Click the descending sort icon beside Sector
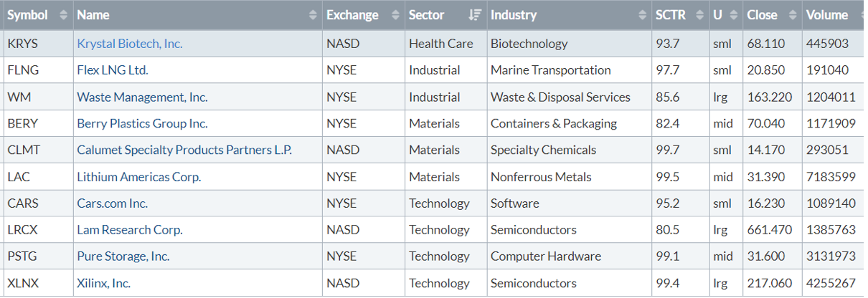868x298 pixels. click(x=475, y=15)
